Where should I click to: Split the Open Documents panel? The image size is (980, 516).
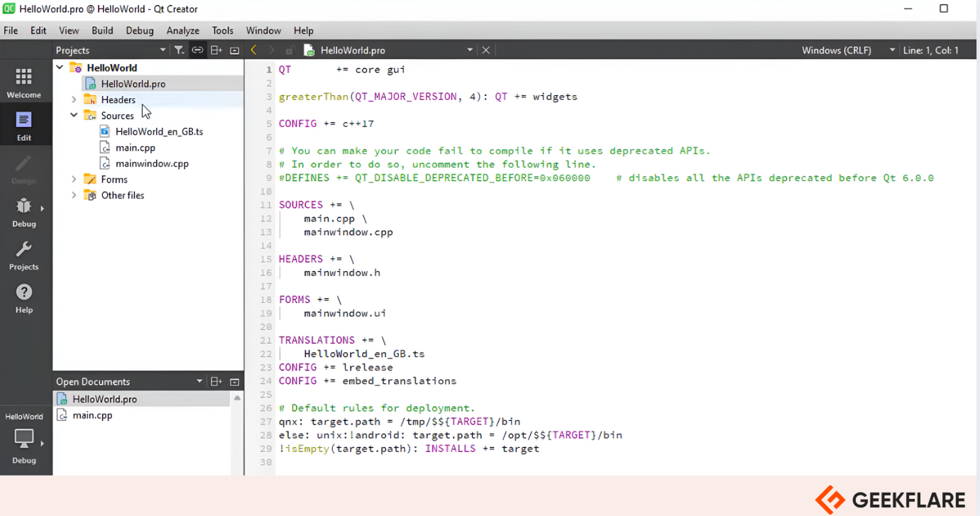pyautogui.click(x=216, y=382)
